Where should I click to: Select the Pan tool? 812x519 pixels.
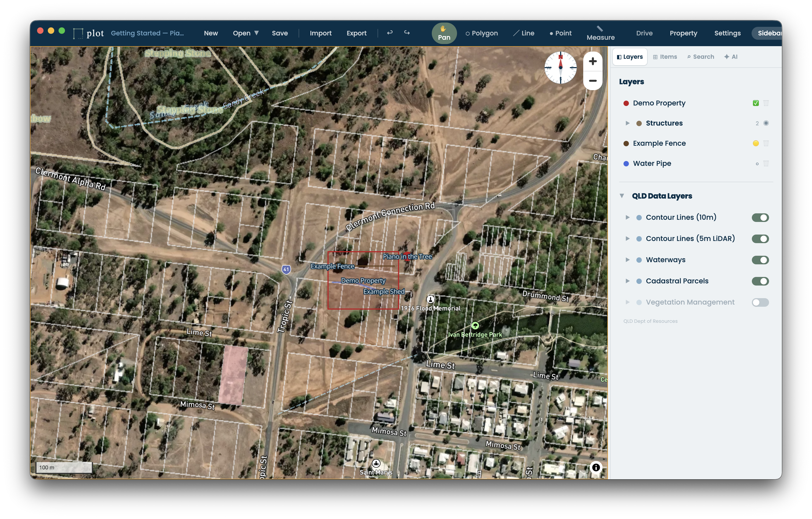pyautogui.click(x=444, y=33)
